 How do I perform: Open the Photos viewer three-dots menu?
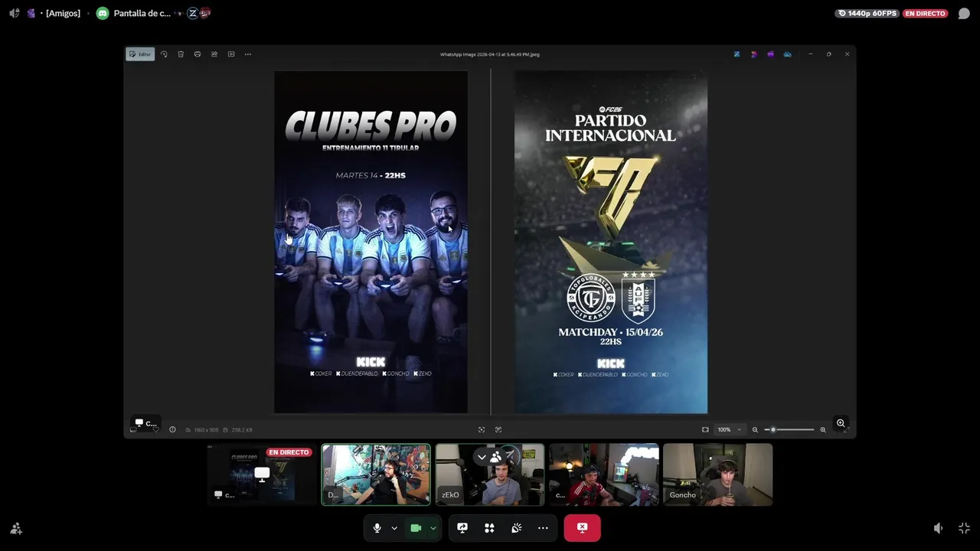tap(248, 54)
